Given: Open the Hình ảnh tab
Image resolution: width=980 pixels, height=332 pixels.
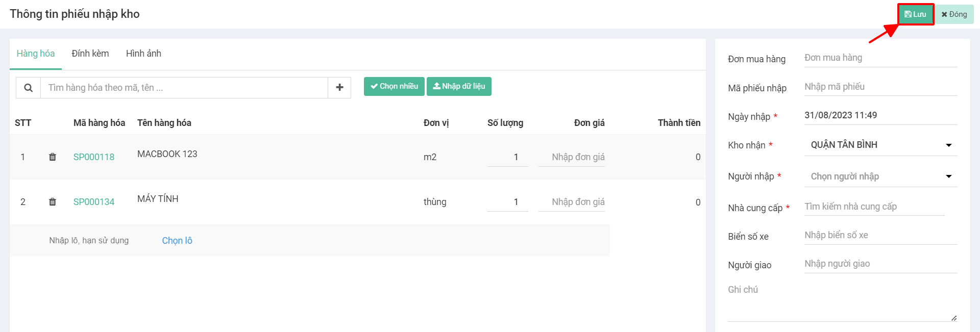Looking at the screenshot, I should point(143,54).
